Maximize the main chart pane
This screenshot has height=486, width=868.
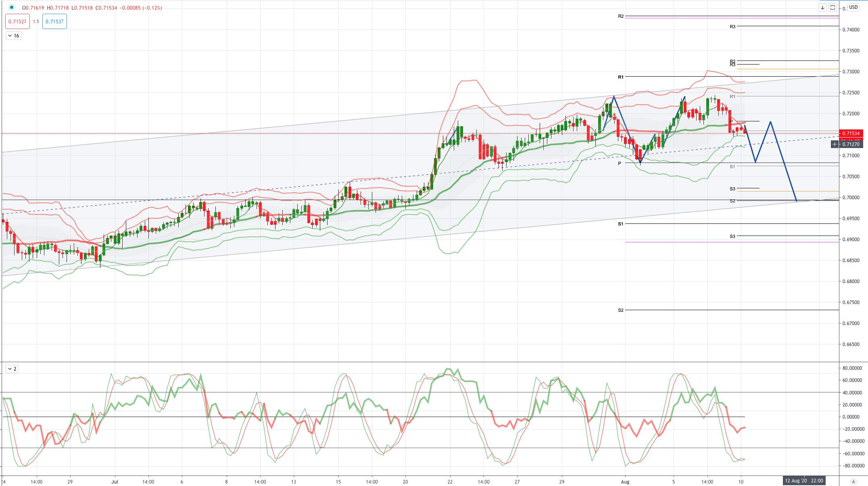833,7
